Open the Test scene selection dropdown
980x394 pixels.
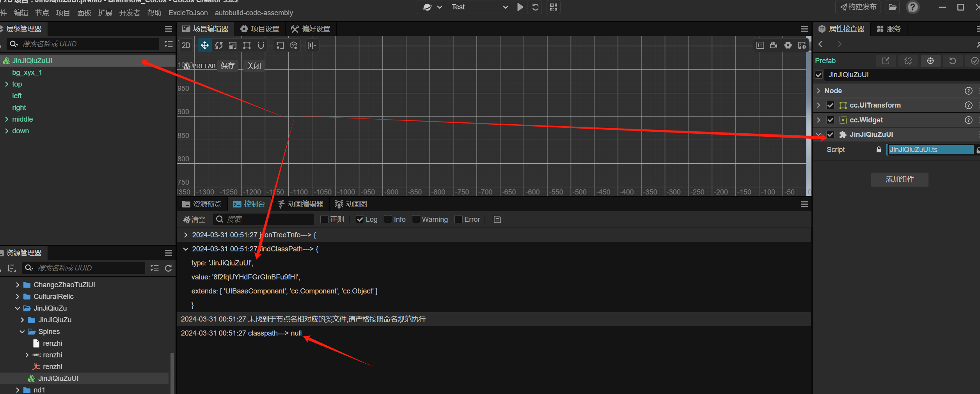(x=479, y=7)
